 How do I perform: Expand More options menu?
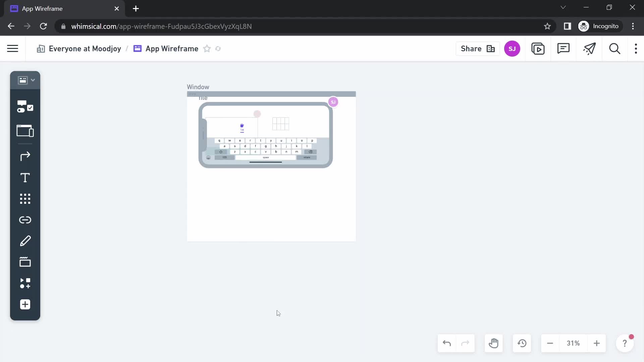click(635, 49)
